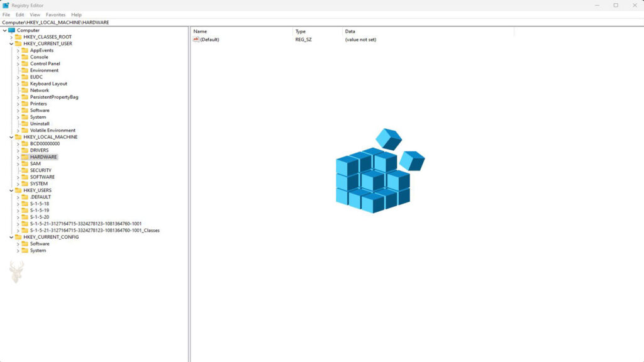Click the PersistentPropertyBag folder icon
The image size is (644, 362).
tap(25, 97)
